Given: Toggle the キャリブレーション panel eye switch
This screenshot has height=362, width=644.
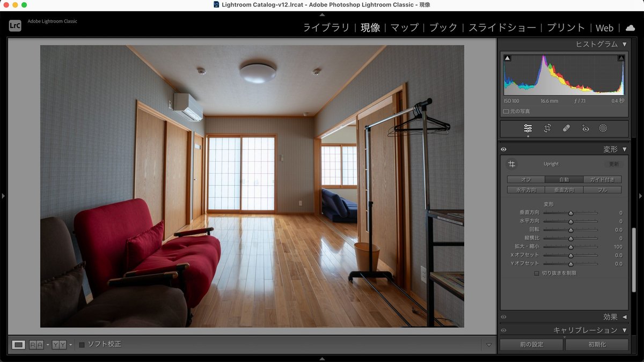Looking at the screenshot, I should [503, 330].
